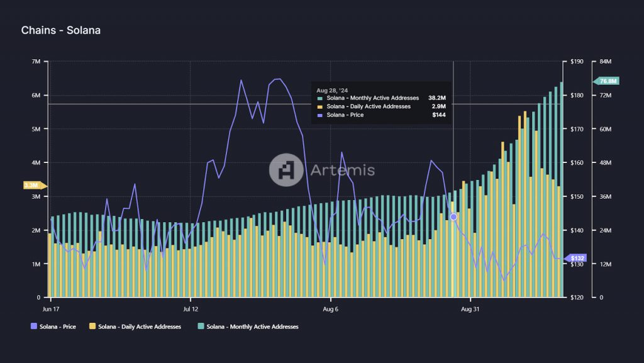Select the 38.2M monthly value in tooltip
The height and width of the screenshot is (363, 644).
click(436, 98)
